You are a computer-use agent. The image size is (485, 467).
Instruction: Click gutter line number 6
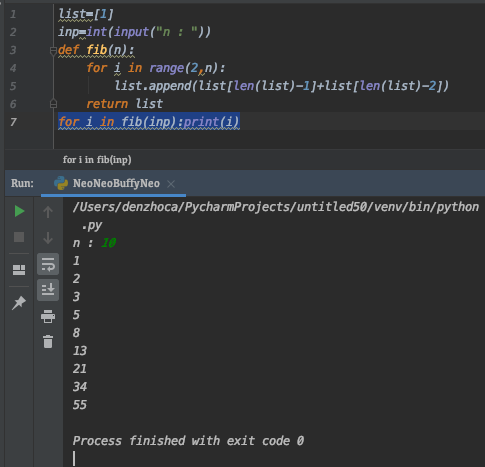pyautogui.click(x=13, y=104)
